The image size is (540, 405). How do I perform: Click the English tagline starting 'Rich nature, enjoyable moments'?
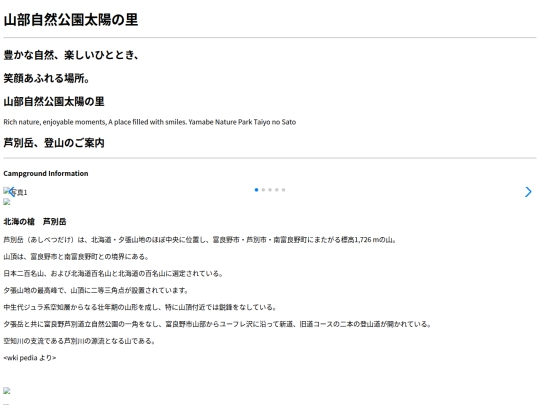[149, 122]
